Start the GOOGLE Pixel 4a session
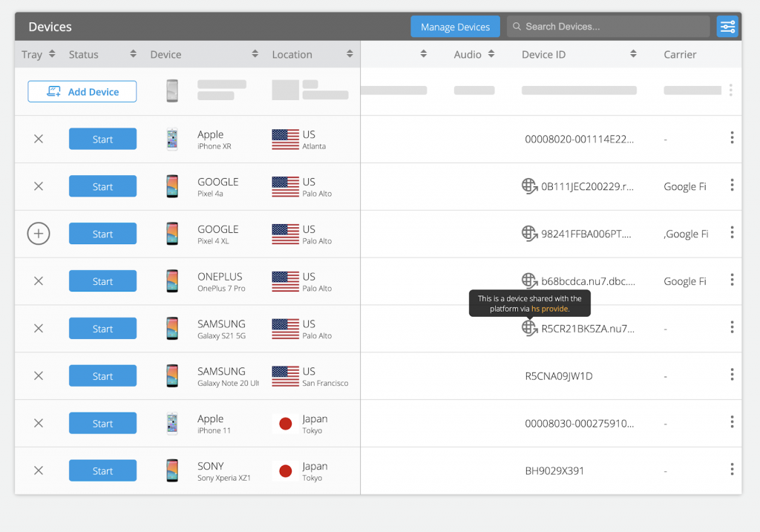 (102, 186)
